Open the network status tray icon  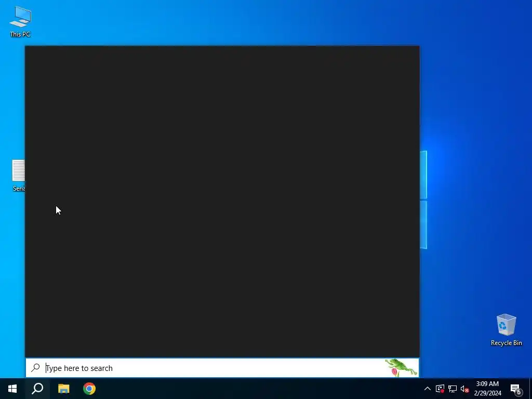(453, 389)
